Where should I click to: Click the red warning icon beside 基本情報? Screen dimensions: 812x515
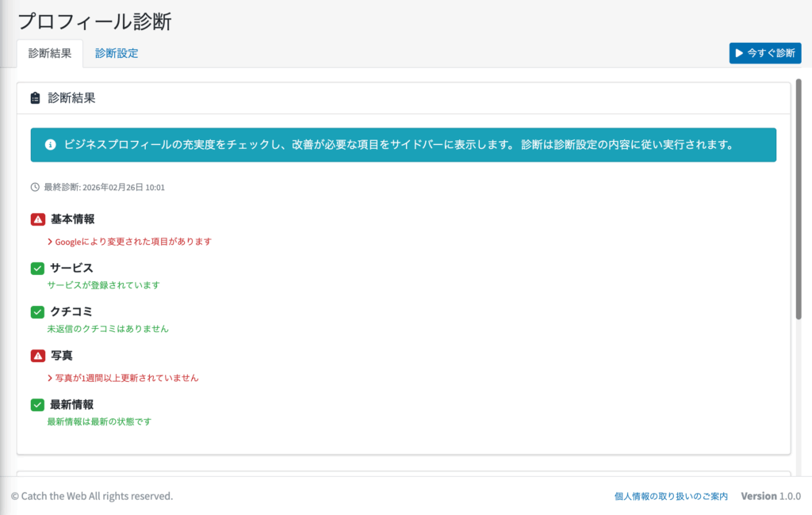click(x=37, y=219)
